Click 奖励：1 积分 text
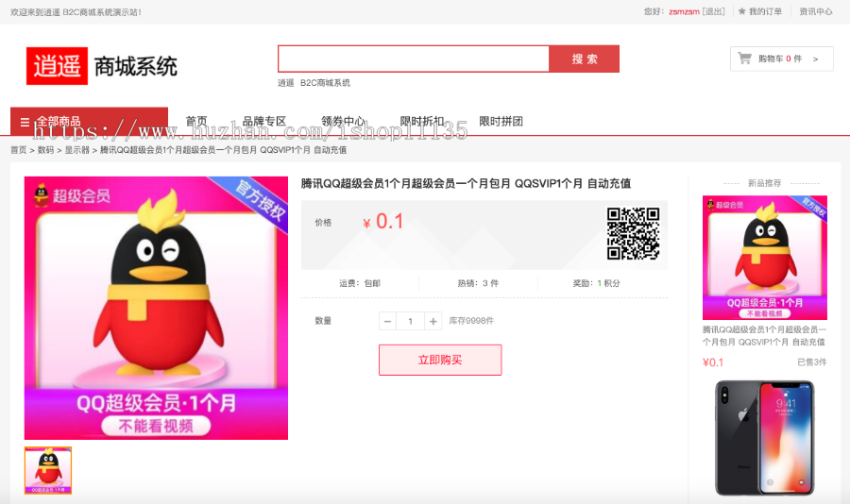850x504 pixels. point(596,283)
